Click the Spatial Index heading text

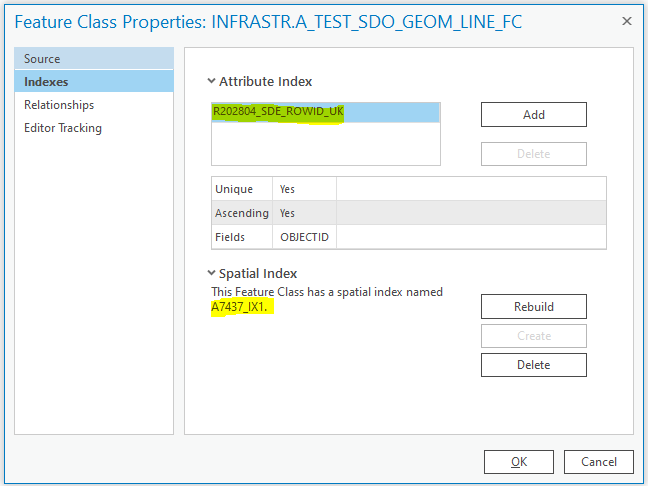point(258,273)
